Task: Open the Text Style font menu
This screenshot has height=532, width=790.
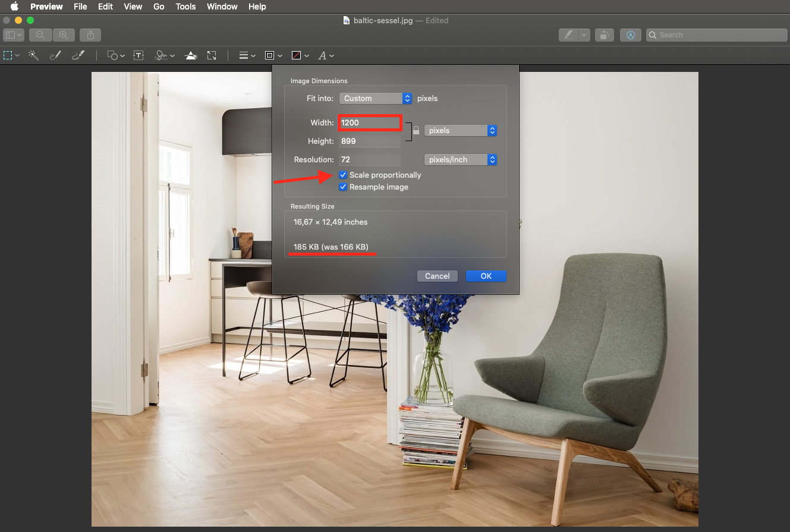Action: point(326,55)
